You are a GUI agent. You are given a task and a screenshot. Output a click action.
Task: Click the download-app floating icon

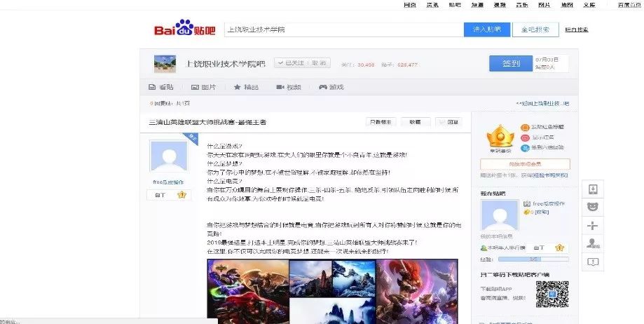click(593, 189)
